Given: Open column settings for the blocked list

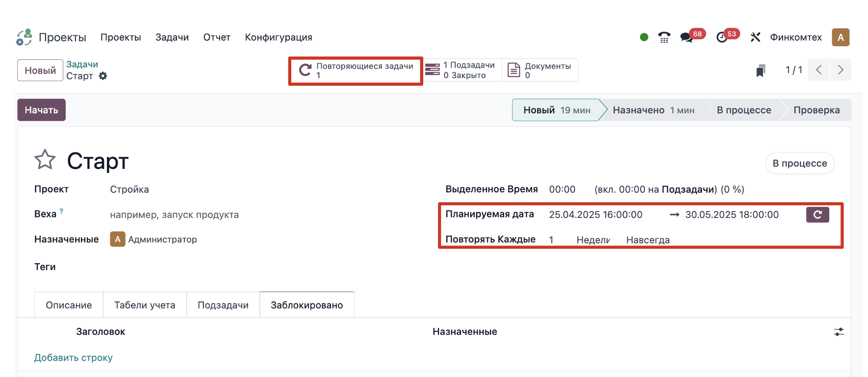Looking at the screenshot, I should (839, 332).
